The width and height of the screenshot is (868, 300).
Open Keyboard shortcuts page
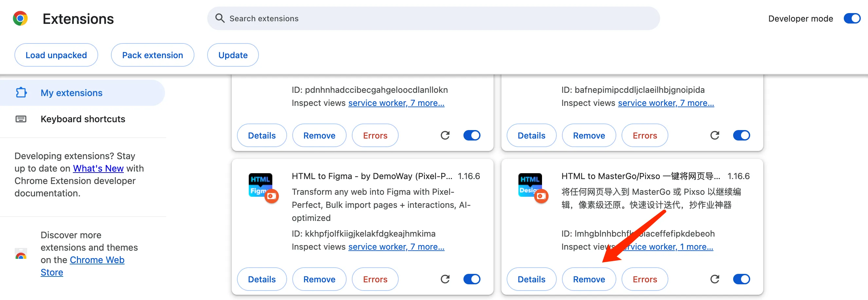82,119
